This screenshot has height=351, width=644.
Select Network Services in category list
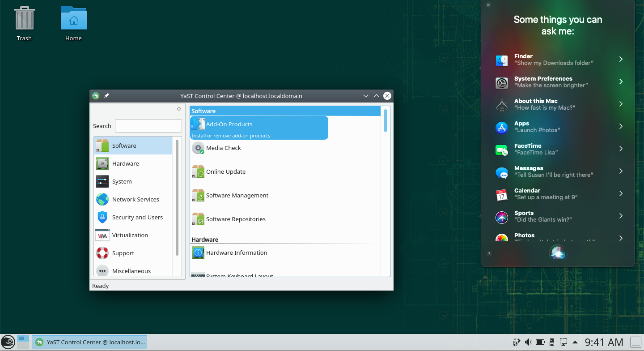point(135,200)
